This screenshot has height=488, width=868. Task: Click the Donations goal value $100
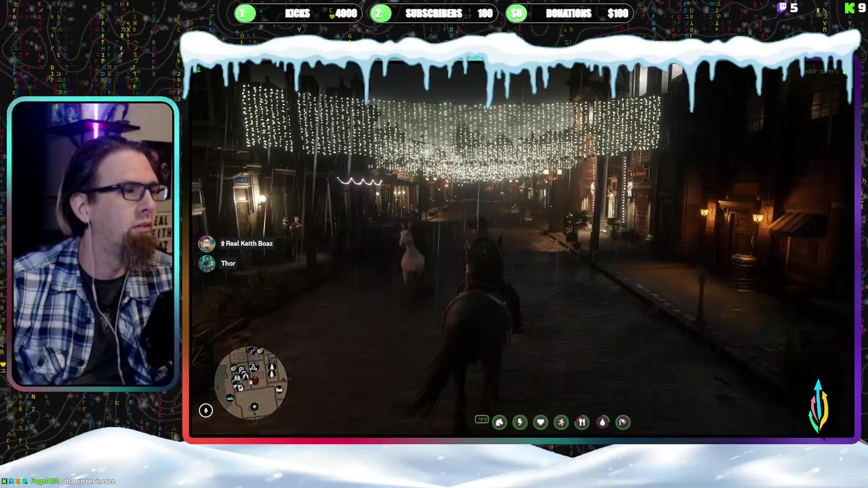point(618,14)
